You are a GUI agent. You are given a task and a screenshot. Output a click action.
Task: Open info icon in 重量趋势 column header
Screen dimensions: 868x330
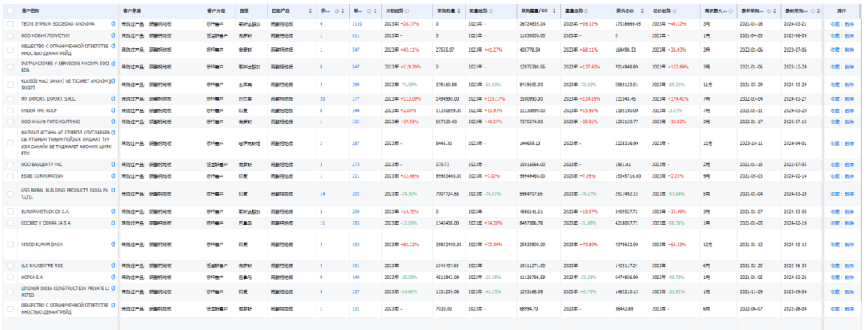tap(586, 10)
